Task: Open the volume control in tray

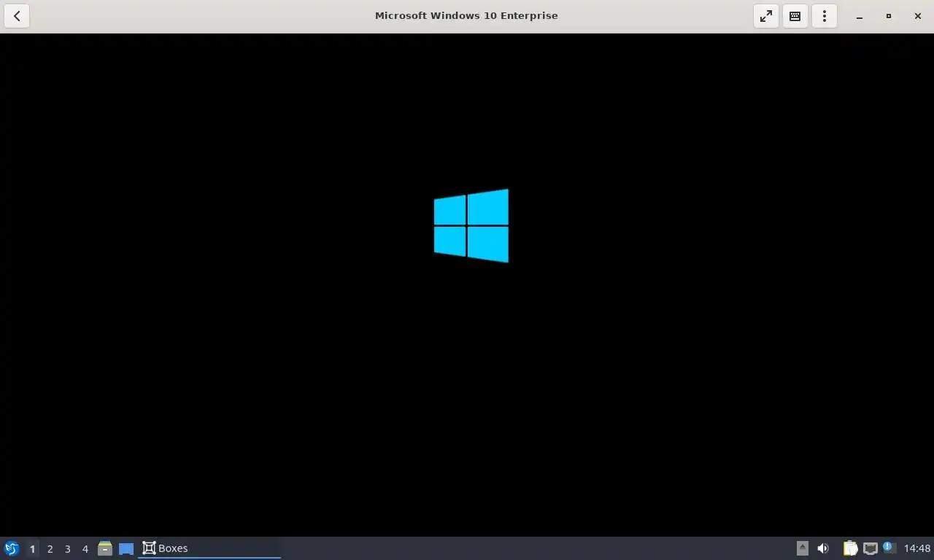Action: click(823, 548)
